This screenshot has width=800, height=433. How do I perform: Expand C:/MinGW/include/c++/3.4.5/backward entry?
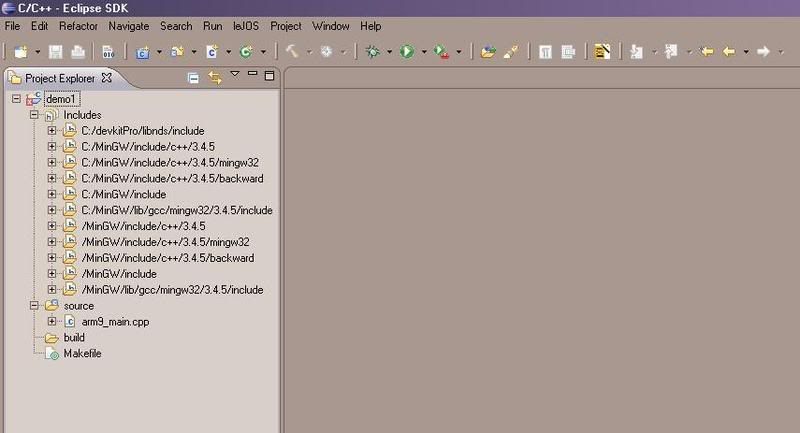52,178
